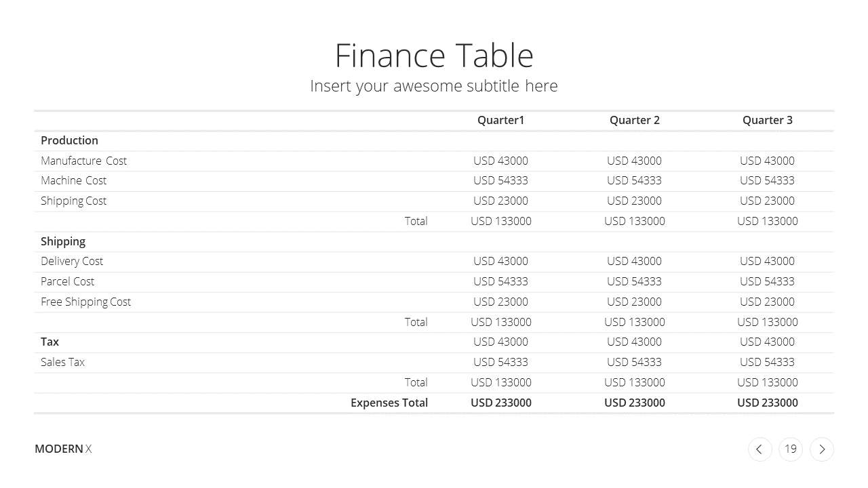Click the Production section heading
Viewport: 868px width, 488px height.
point(69,140)
